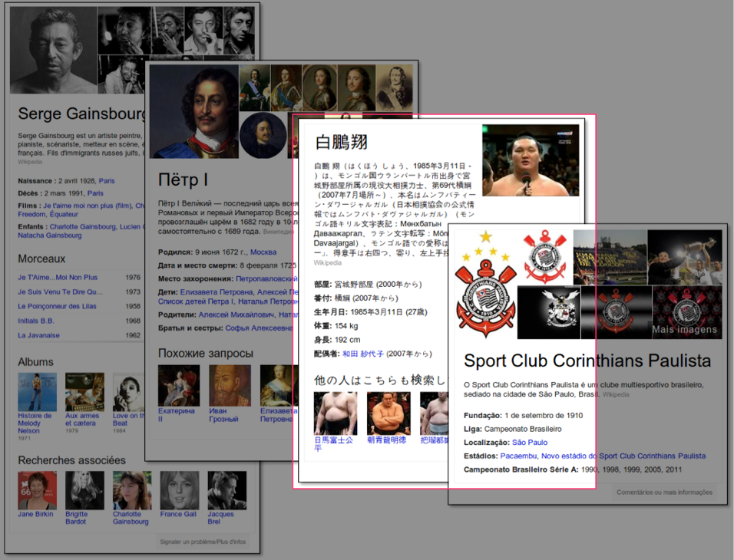
Task: Open the Jacques Brel related search photo
Action: [227, 490]
